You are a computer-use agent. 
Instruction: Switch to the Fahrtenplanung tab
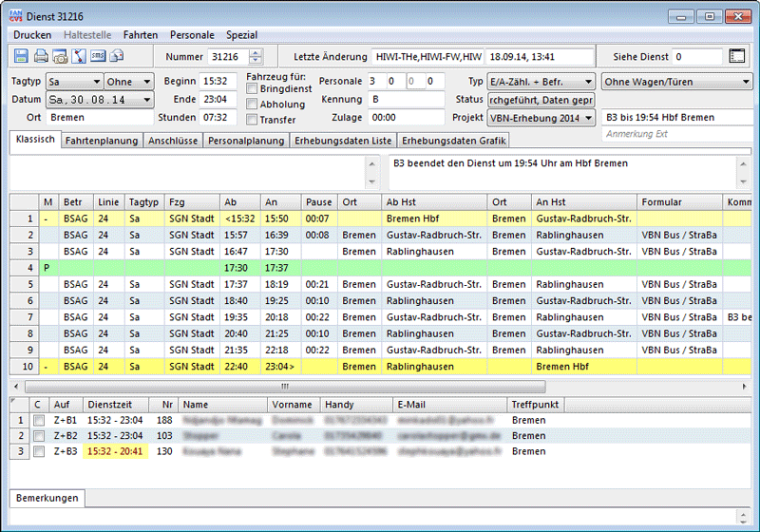point(102,141)
